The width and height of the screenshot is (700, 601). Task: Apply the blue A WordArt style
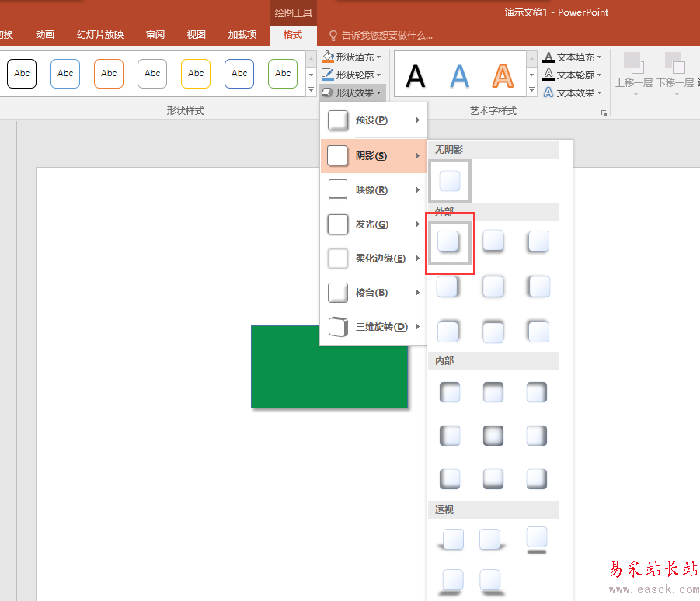point(459,76)
